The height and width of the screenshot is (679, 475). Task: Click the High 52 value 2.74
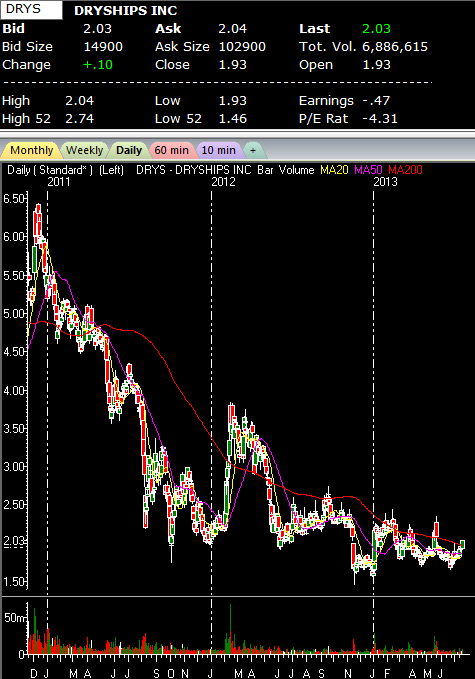click(79, 119)
